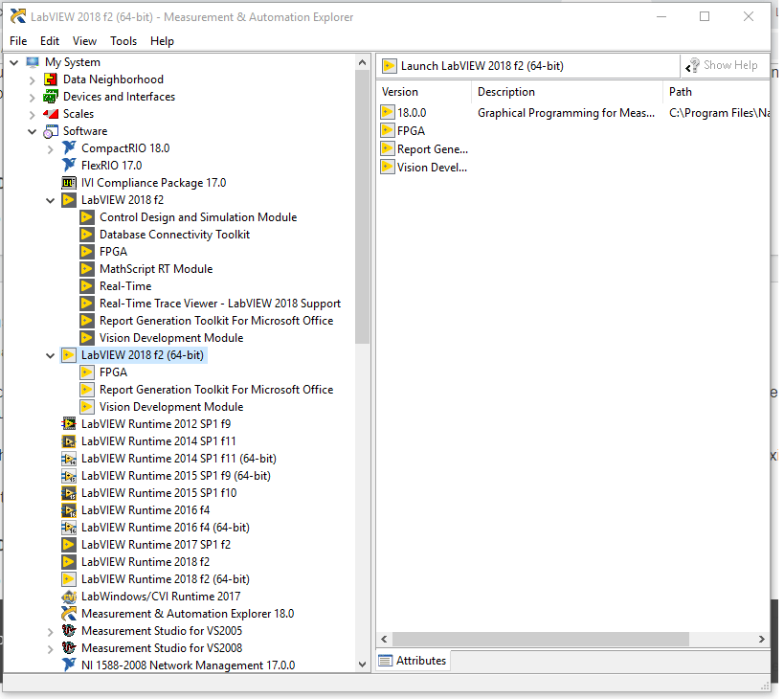Expand the Devices and Interfaces node
This screenshot has height=699, width=784.
(33, 97)
